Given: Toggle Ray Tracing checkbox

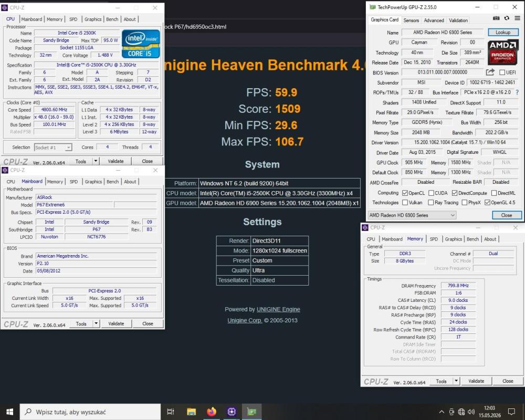Looking at the screenshot, I should (431, 202).
